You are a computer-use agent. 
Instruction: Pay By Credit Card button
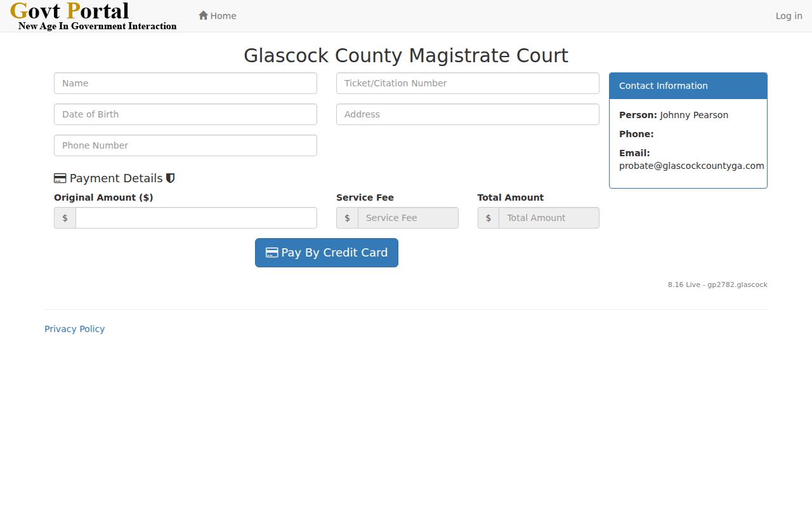327,253
